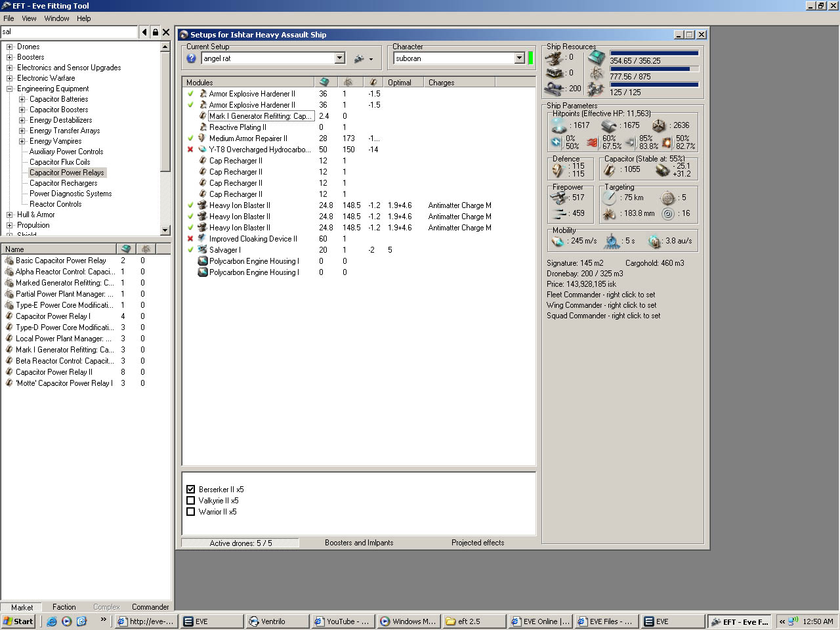Toggle the Medium Armor Repairer II status
The height and width of the screenshot is (630, 840).
(x=190, y=138)
